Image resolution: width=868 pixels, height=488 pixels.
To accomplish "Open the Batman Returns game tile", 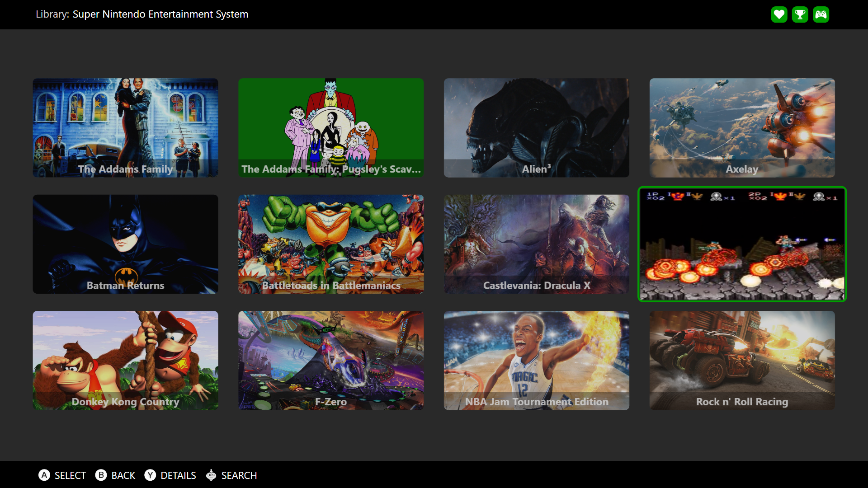I will (x=125, y=244).
